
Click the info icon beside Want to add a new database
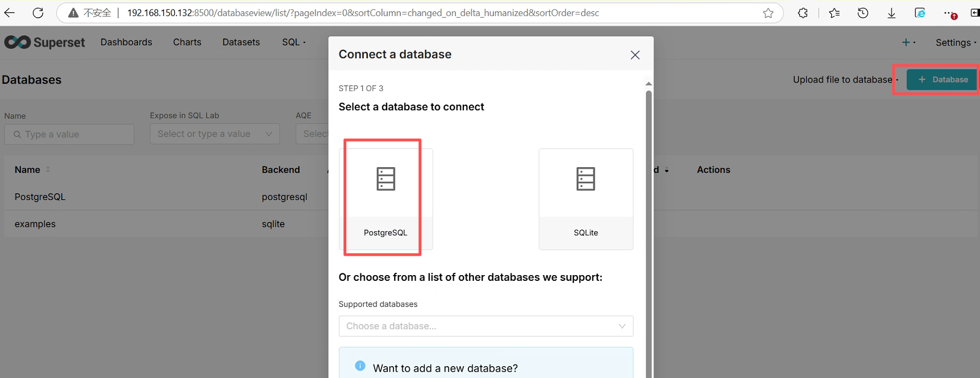(x=360, y=366)
